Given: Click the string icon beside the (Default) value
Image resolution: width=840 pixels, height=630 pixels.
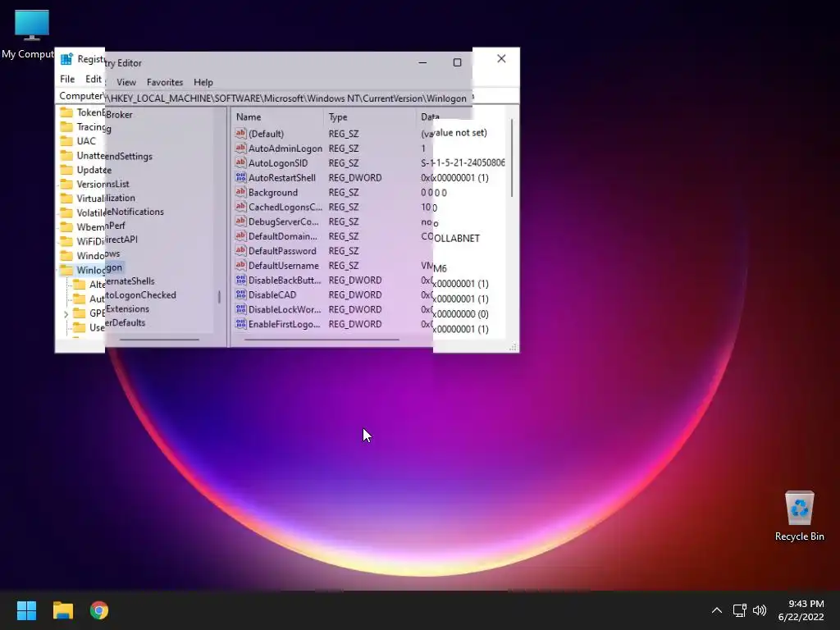Looking at the screenshot, I should (240, 134).
